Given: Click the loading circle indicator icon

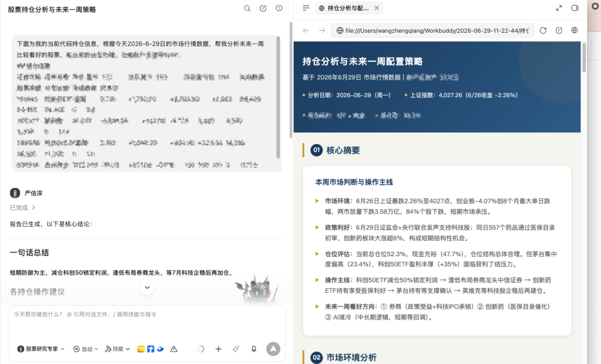Looking at the screenshot, I should [x=200, y=349].
